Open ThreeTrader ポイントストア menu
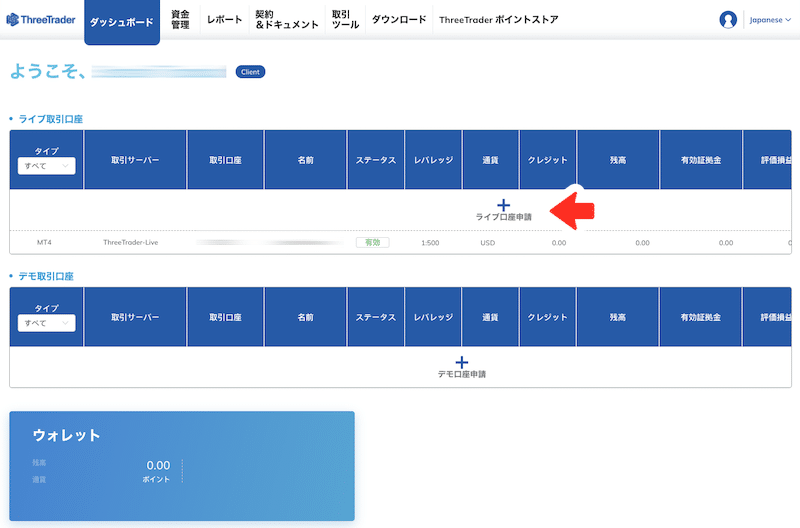 click(x=498, y=19)
